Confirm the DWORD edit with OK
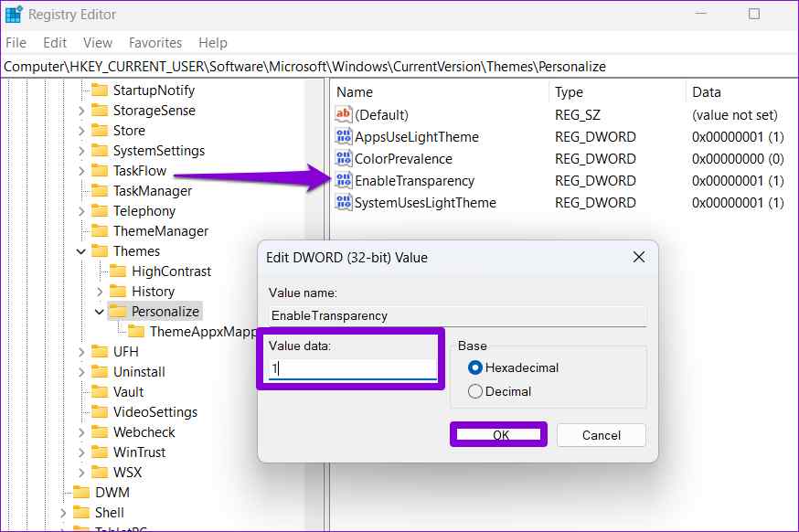This screenshot has height=532, width=799. point(499,435)
